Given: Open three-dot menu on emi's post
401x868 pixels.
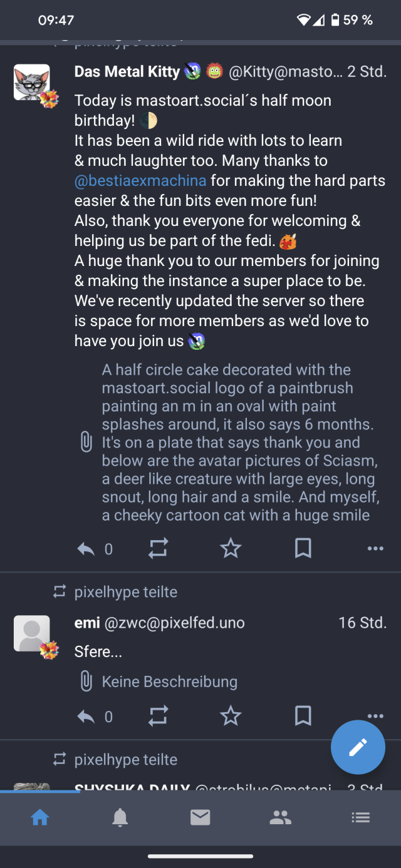Looking at the screenshot, I should [375, 715].
